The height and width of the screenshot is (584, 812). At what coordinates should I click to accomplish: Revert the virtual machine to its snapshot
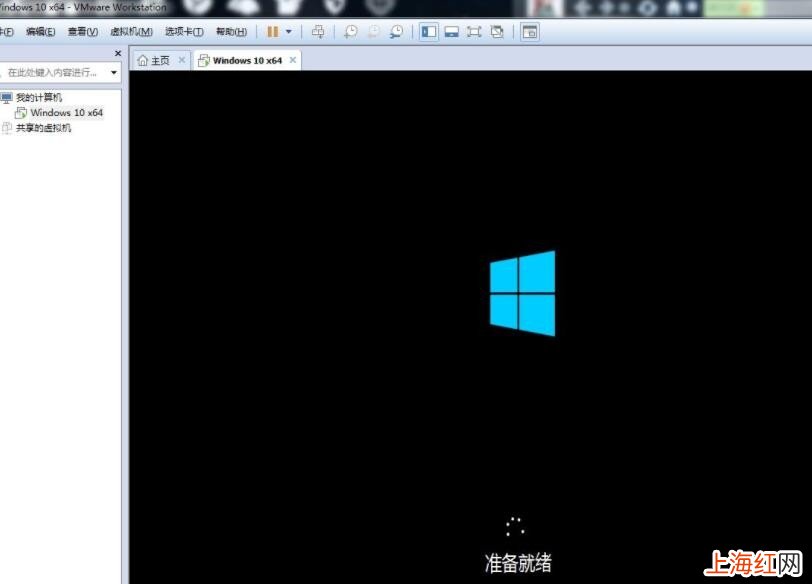(x=373, y=32)
